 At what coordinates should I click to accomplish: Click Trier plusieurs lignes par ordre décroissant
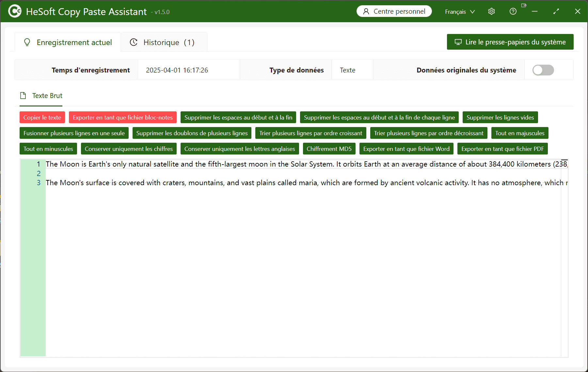coord(429,133)
